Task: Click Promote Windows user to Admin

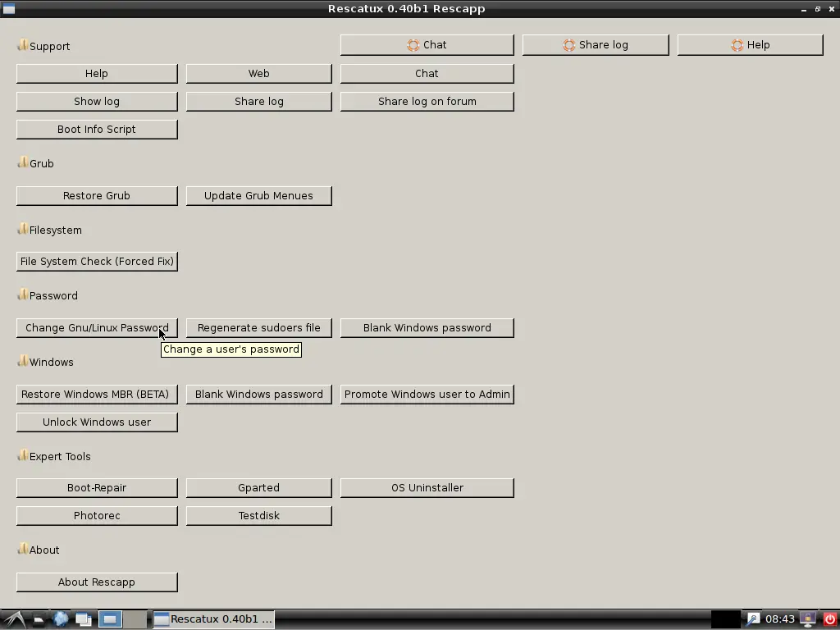Action: pos(427,395)
